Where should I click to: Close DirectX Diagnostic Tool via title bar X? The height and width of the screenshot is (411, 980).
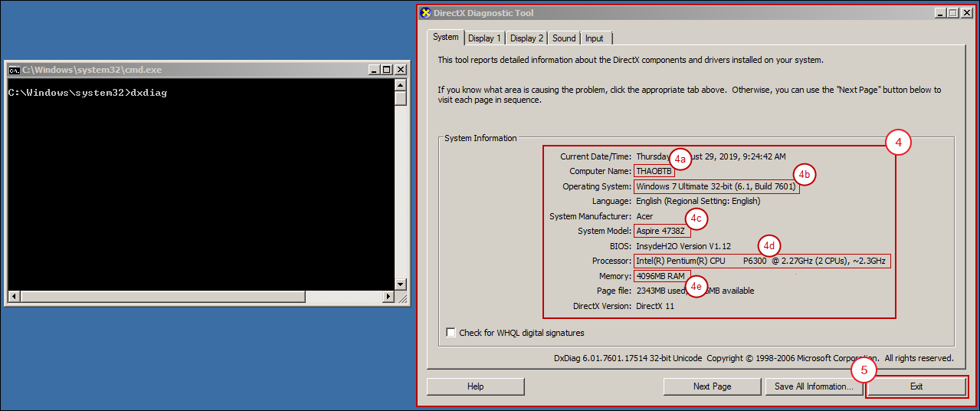[x=965, y=13]
